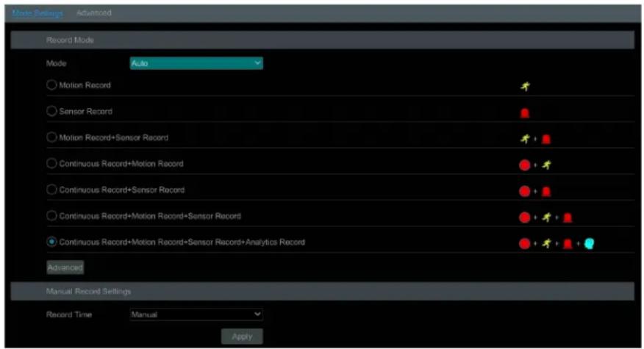
Task: Open the Record Time dropdown set to Manual
Action: [x=196, y=314]
